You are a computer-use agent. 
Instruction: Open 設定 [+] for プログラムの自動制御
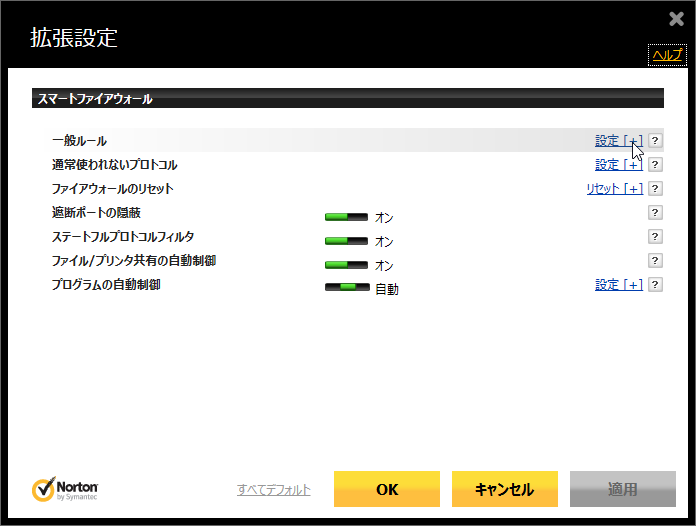tap(618, 285)
